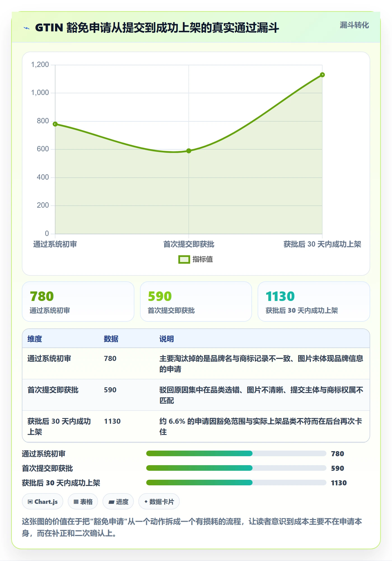Viewport: 392px width, 561px height.
Task: Click the 通过系统初审 table row label
Action: point(49,359)
